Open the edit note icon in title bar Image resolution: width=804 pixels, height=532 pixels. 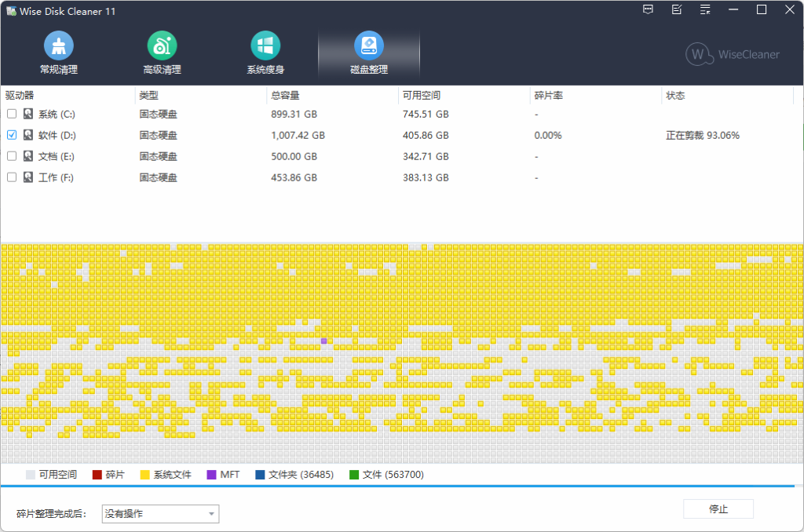tap(677, 10)
